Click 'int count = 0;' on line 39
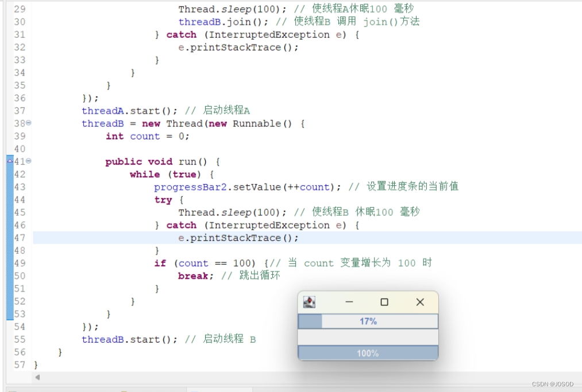The image size is (582, 392). click(x=147, y=136)
